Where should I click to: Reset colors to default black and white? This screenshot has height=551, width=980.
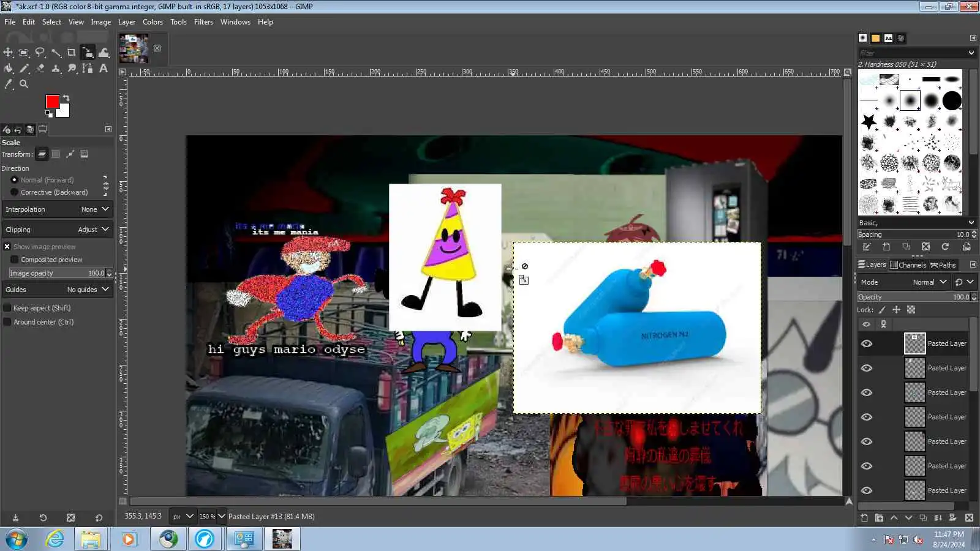(49, 113)
